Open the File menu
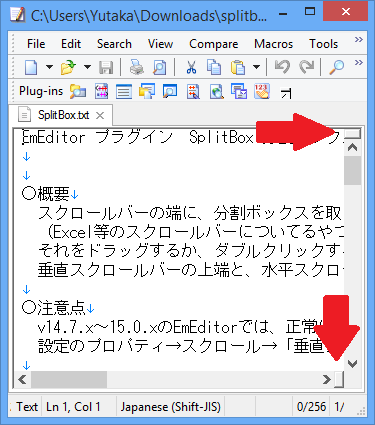The image size is (375, 425). pyautogui.click(x=36, y=44)
